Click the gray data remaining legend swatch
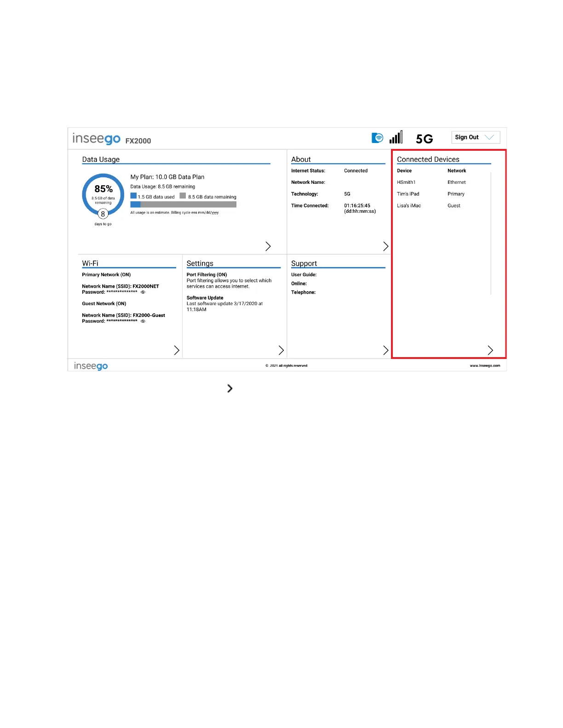 183,196
